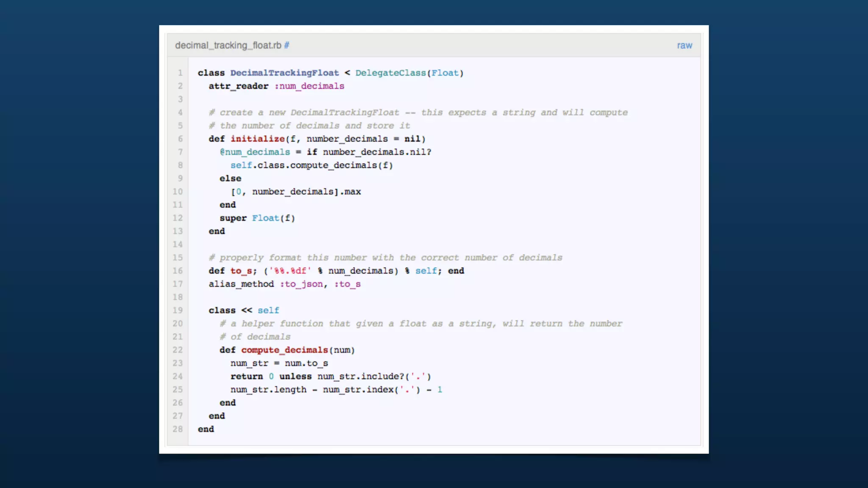Click the :num_decimals symbol after attr_reader

click(x=309, y=86)
